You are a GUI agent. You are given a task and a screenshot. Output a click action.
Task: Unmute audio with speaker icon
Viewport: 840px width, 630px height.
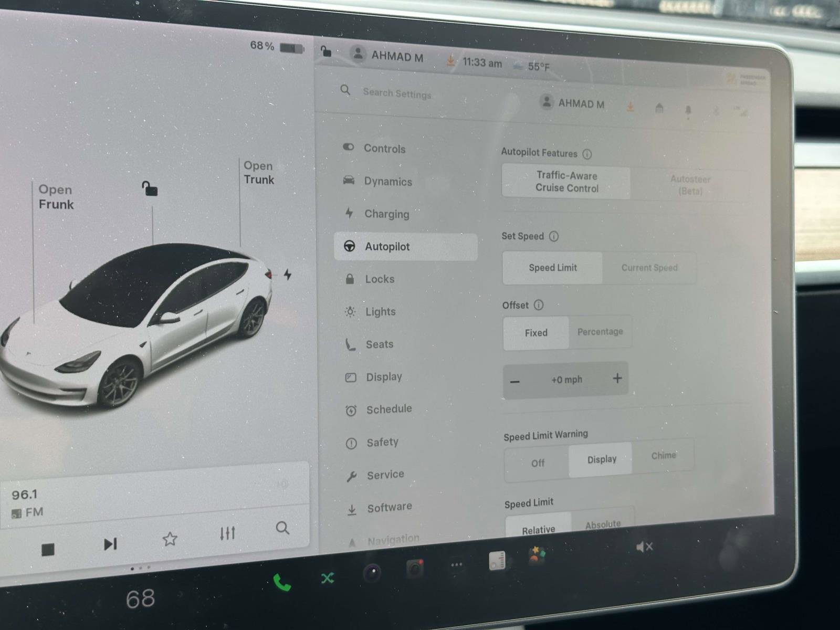click(x=644, y=547)
